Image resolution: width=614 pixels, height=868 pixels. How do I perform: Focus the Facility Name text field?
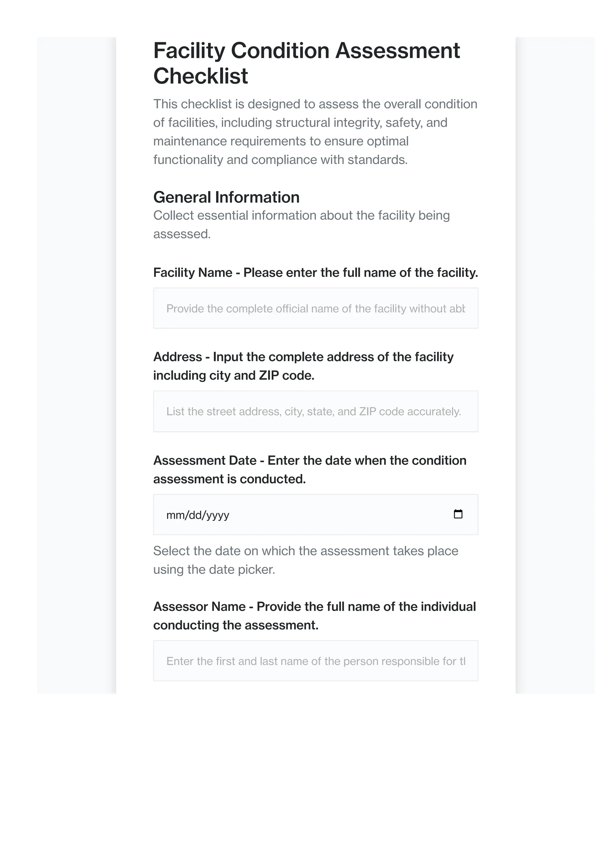[x=315, y=308]
